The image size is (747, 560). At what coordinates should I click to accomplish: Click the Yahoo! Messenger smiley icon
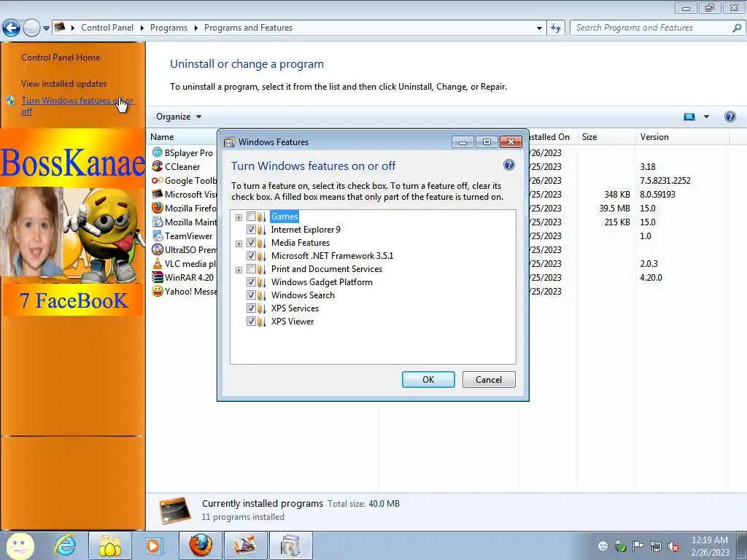pos(158,290)
